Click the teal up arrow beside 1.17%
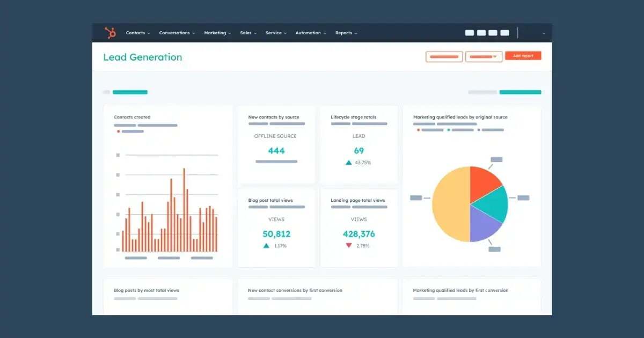This screenshot has width=644, height=338. [267, 246]
